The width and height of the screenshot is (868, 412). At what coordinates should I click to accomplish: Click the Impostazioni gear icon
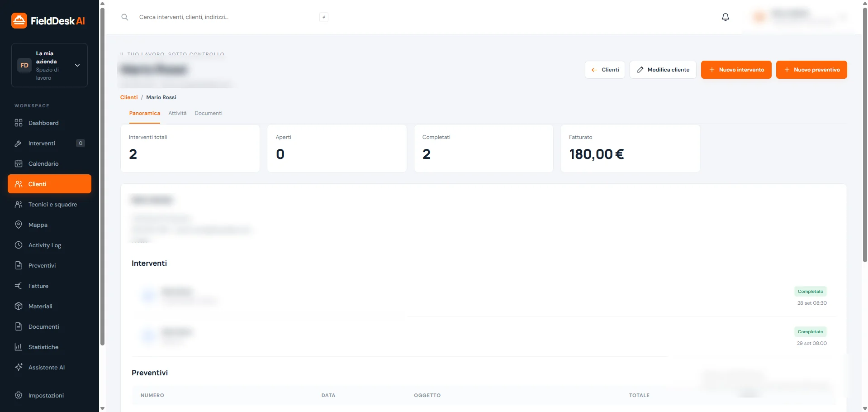click(x=19, y=395)
